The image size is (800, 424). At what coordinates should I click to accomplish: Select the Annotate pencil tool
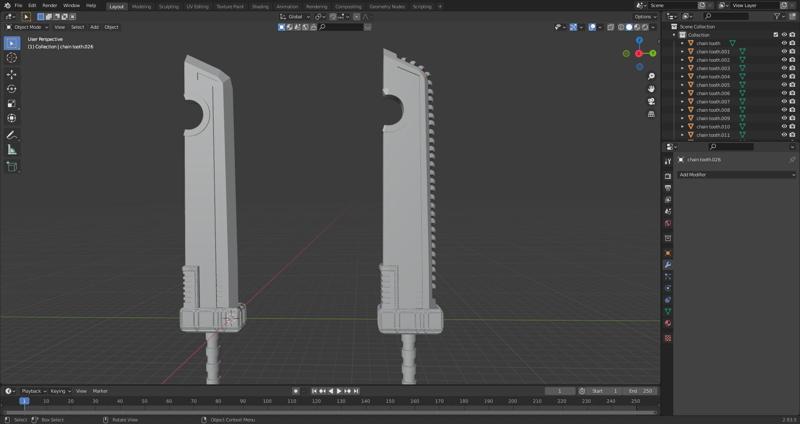tap(12, 134)
